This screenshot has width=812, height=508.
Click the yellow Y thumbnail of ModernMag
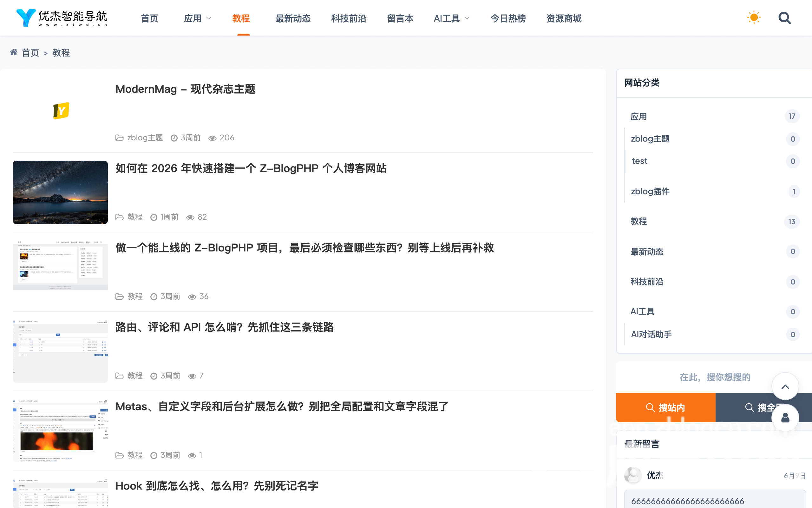(x=61, y=110)
